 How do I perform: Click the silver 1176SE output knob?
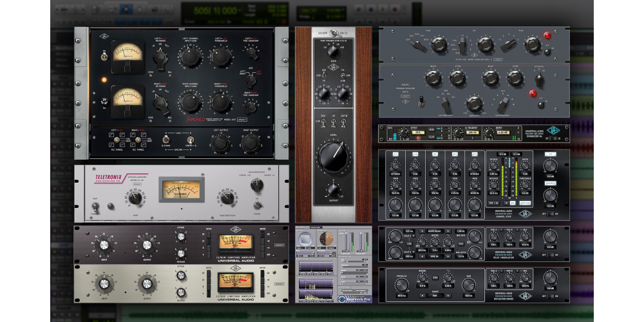pyautogui.click(x=147, y=284)
